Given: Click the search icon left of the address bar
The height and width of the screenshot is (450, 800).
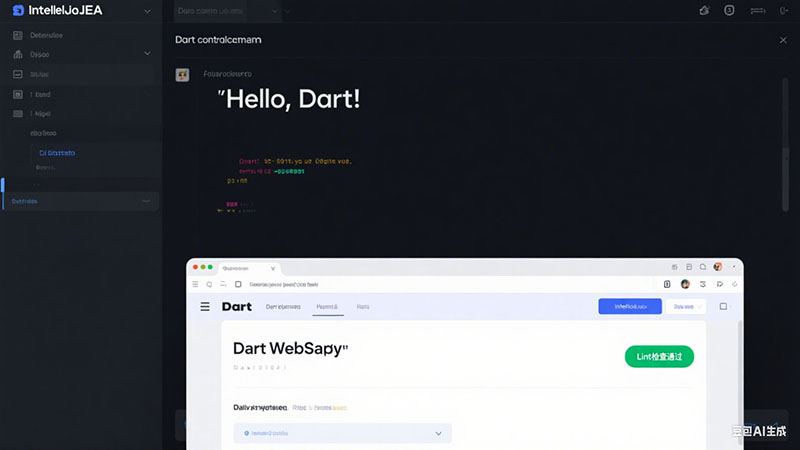Looking at the screenshot, I should (209, 284).
